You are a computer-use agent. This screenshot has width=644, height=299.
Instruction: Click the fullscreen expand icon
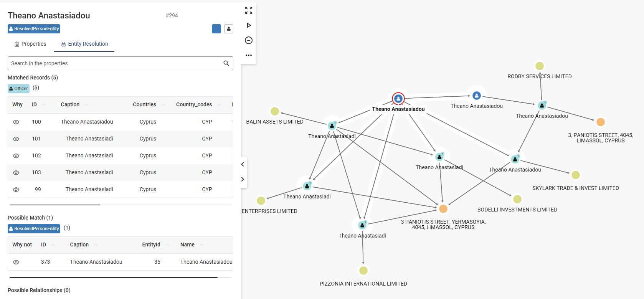(249, 10)
